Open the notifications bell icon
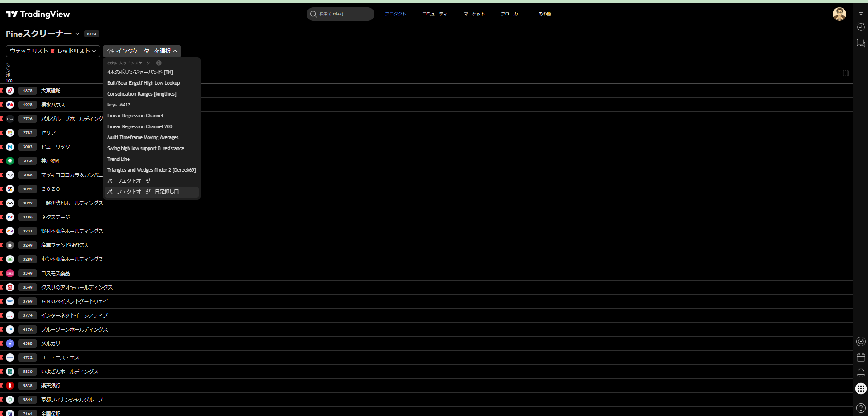This screenshot has width=868, height=416. [x=861, y=372]
